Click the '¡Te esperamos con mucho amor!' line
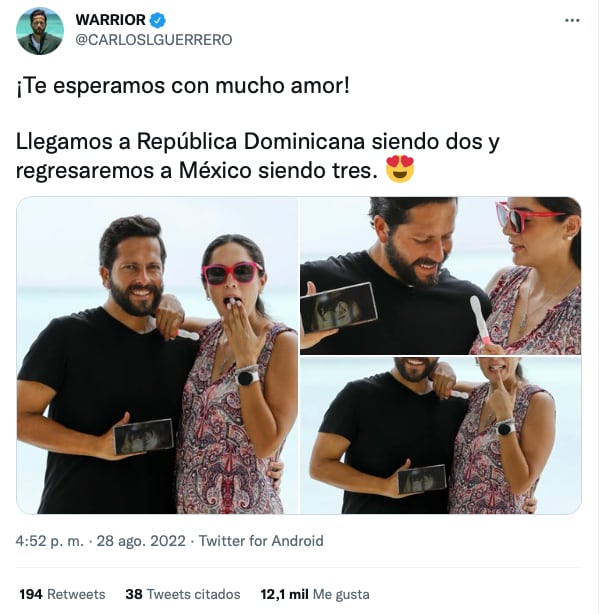 point(183,86)
